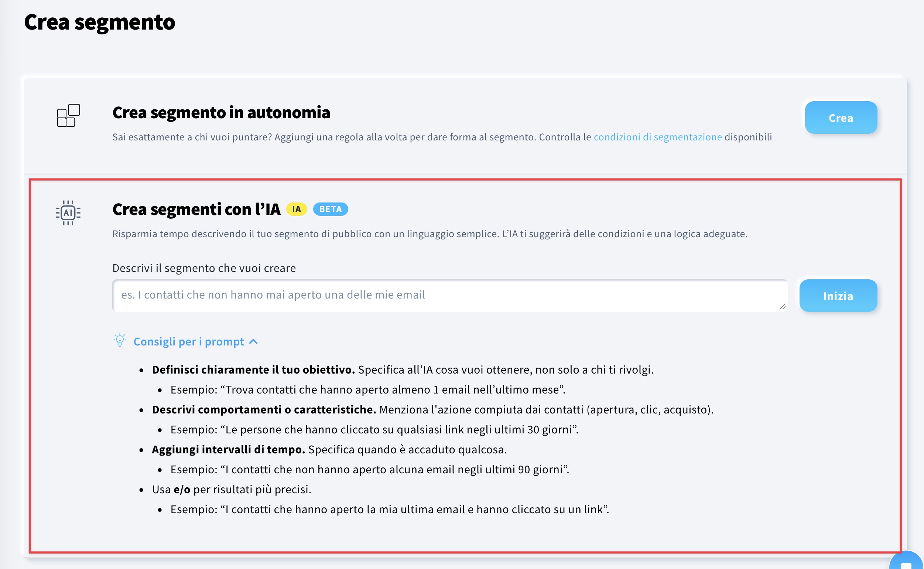Focus the segment description input field
The height and width of the screenshot is (569, 924).
pos(448,296)
